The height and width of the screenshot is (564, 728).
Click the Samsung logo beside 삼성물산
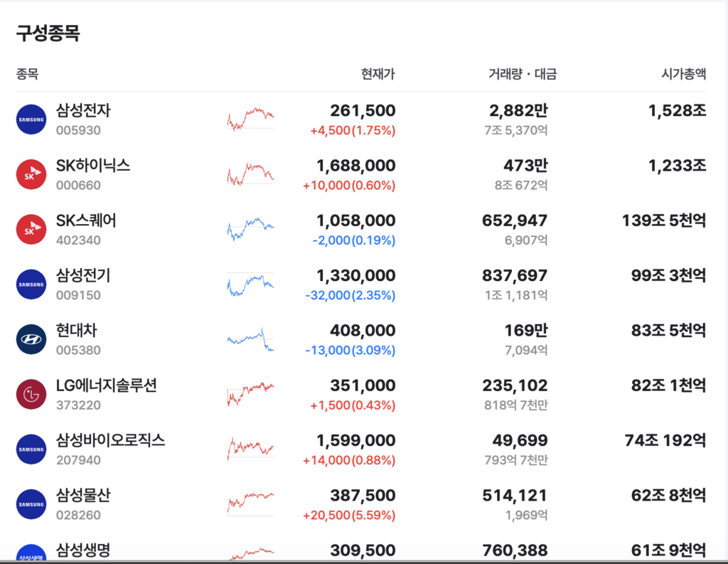(31, 504)
